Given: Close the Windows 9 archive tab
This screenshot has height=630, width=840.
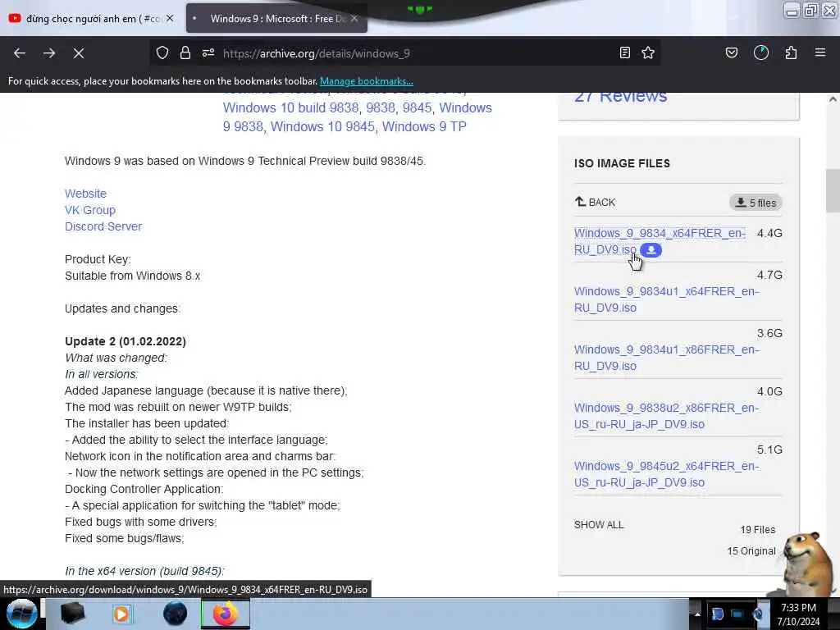Looking at the screenshot, I should [x=354, y=19].
